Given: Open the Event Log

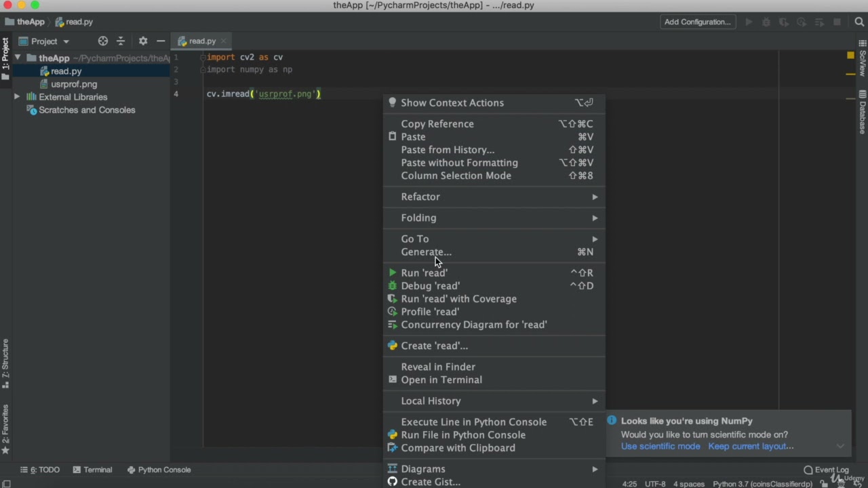Looking at the screenshot, I should pos(826,470).
